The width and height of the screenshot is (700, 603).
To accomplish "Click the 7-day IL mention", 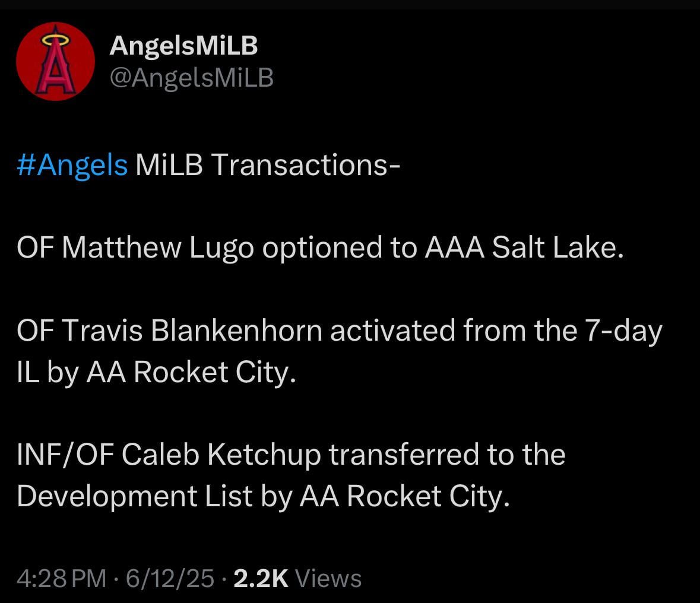I will (x=620, y=332).
